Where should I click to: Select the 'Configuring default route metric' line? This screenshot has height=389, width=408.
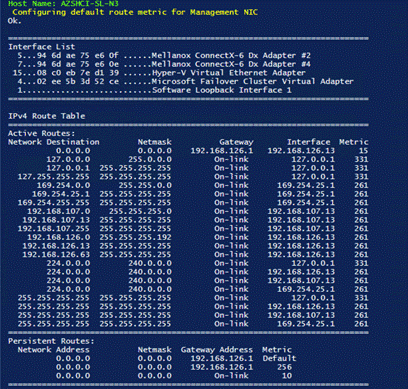coord(135,12)
